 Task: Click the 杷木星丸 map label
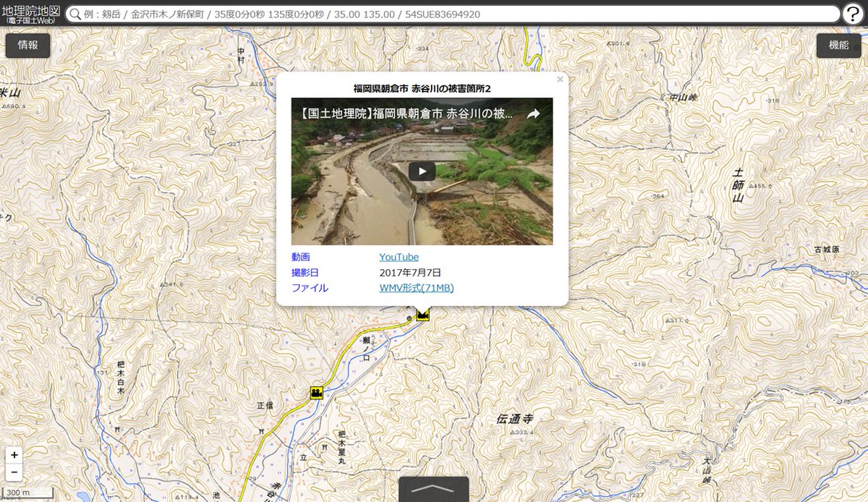pos(341,448)
